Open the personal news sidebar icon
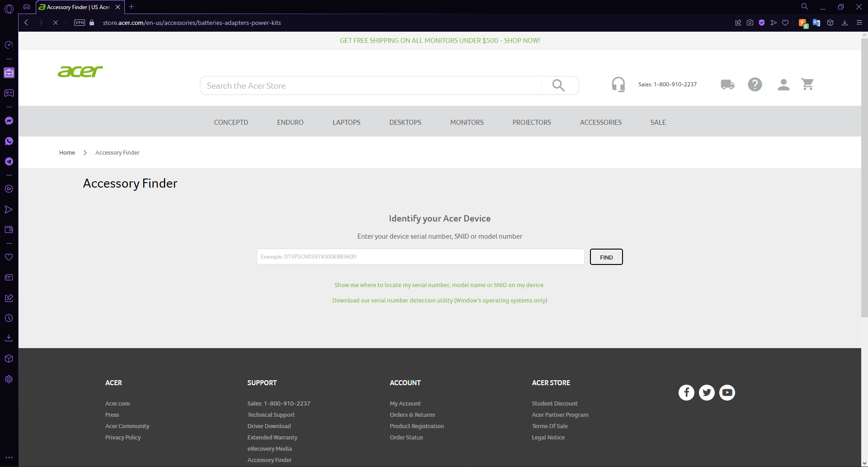The width and height of the screenshot is (868, 467). pos(9,278)
